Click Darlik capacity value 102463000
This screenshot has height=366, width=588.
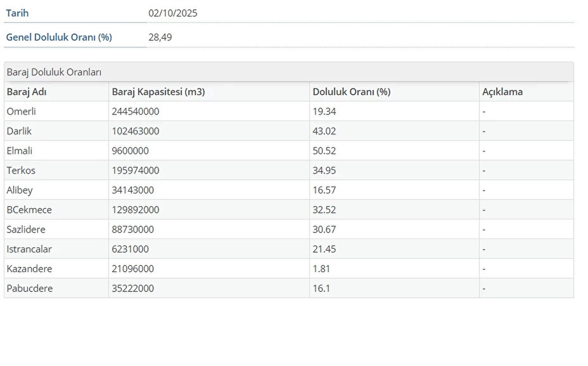[x=135, y=131]
